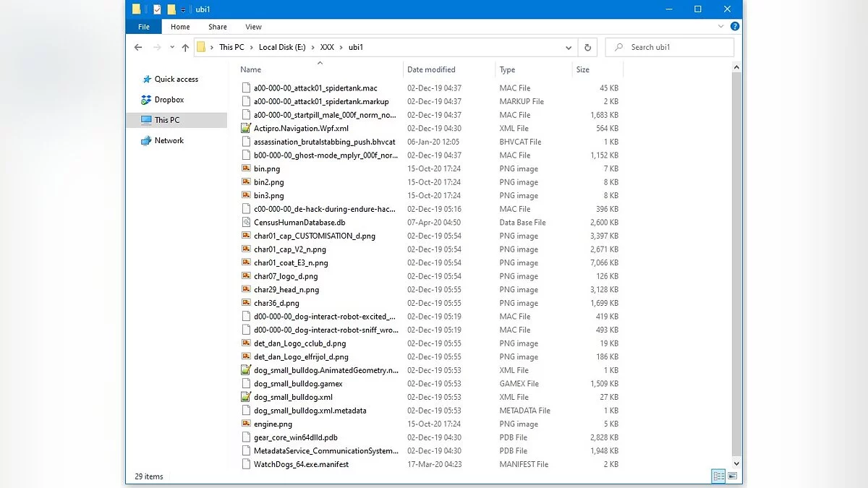868x488 pixels.
Task: Click the engine.png image file icon
Action: tap(246, 424)
